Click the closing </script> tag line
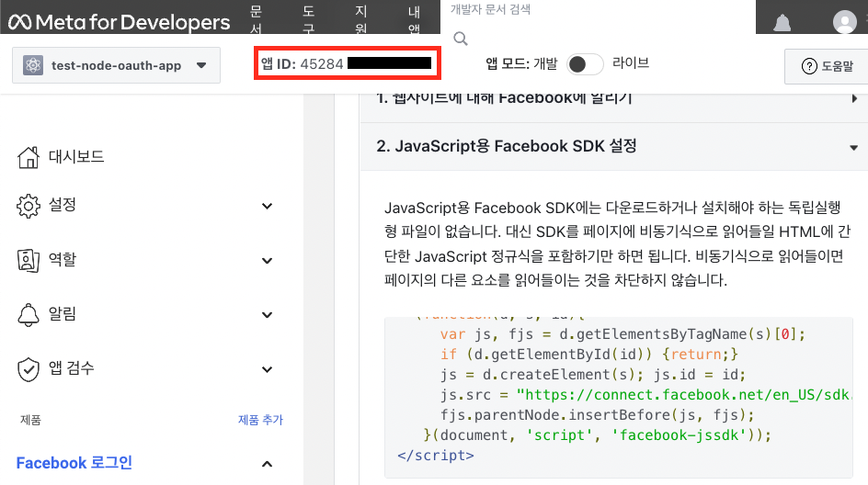This screenshot has height=485, width=868. (436, 456)
